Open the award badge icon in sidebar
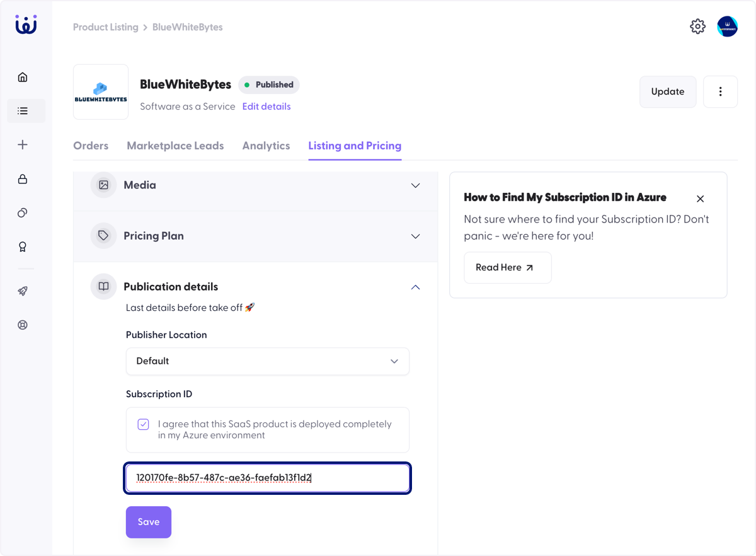The width and height of the screenshot is (756, 556). [x=23, y=247]
